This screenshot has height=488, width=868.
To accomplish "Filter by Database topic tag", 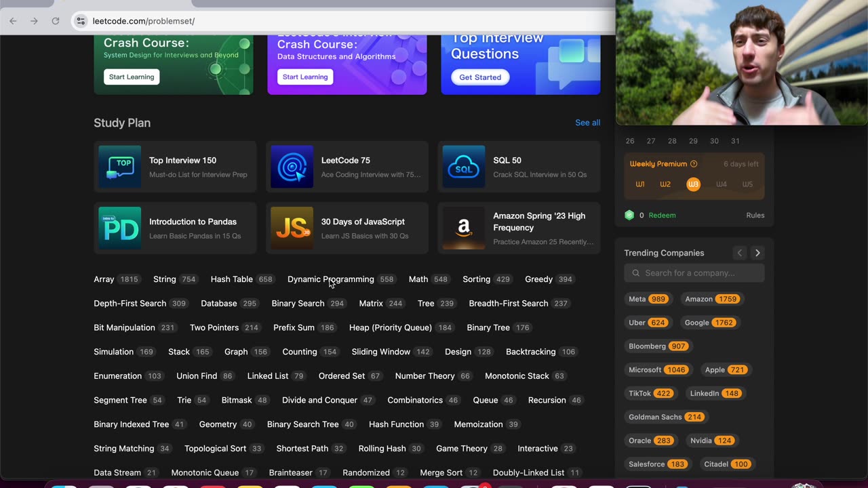I will click(230, 304).
